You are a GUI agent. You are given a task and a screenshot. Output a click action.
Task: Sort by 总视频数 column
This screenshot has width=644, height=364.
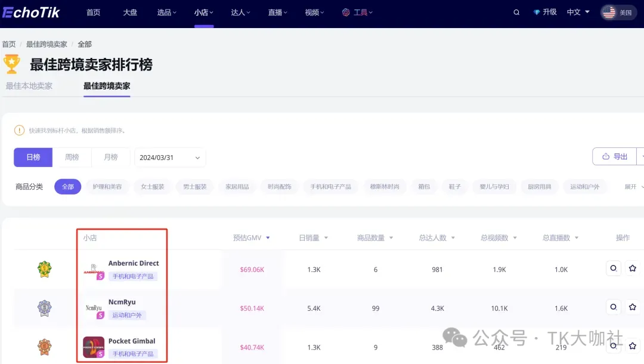pos(499,238)
